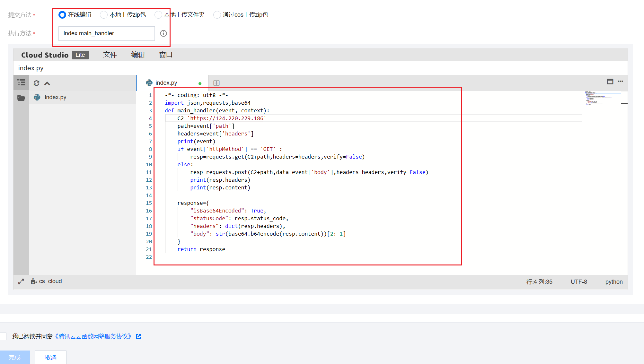Check the service agreement checkbox
The image size is (644, 364).
(3, 336)
